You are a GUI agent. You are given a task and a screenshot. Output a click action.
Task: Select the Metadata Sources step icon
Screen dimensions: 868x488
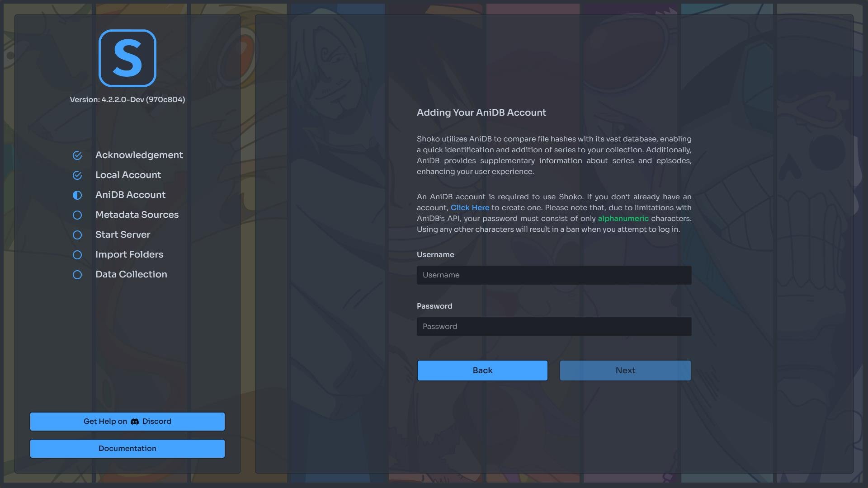(x=76, y=215)
